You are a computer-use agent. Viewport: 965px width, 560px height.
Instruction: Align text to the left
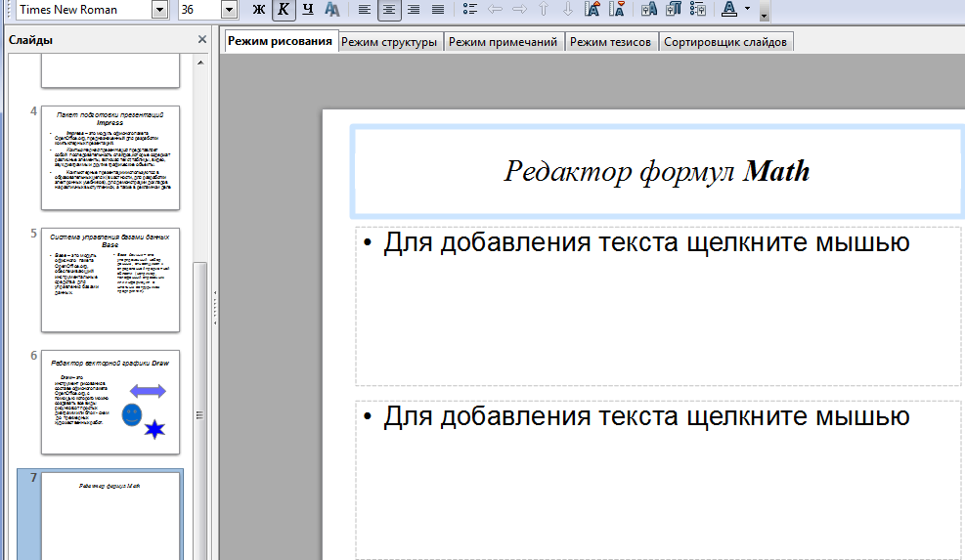tap(365, 9)
